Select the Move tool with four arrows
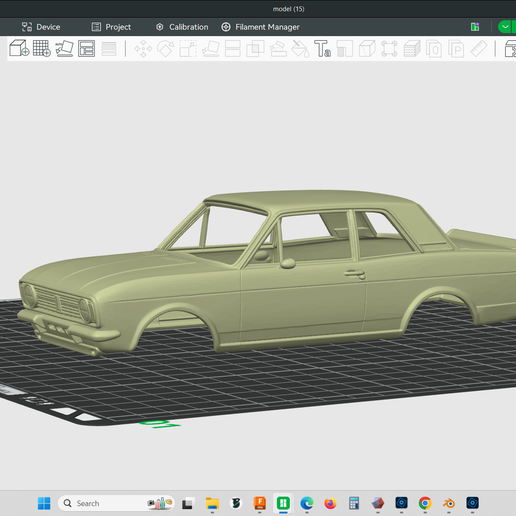The image size is (516, 516). pos(143,49)
